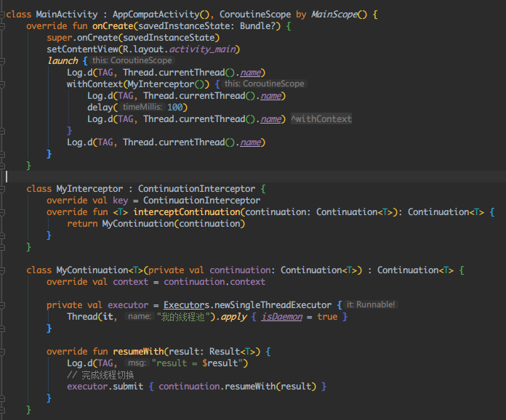The width and height of the screenshot is (506, 420).
Task: Click the 'setContentView' call
Action: (83, 49)
